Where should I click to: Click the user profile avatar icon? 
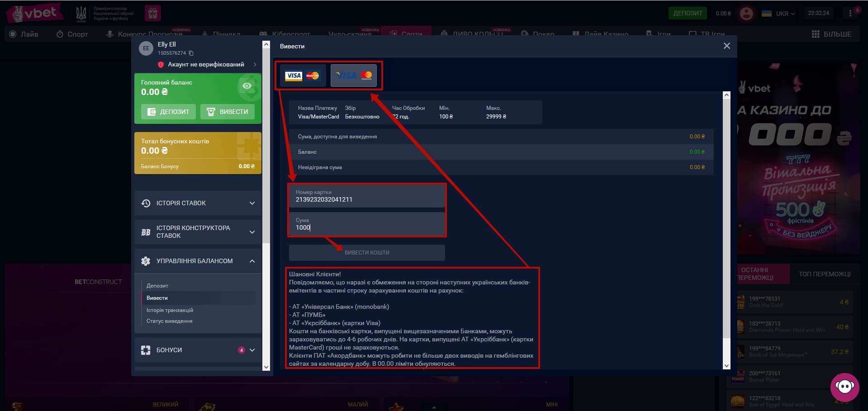(746, 14)
